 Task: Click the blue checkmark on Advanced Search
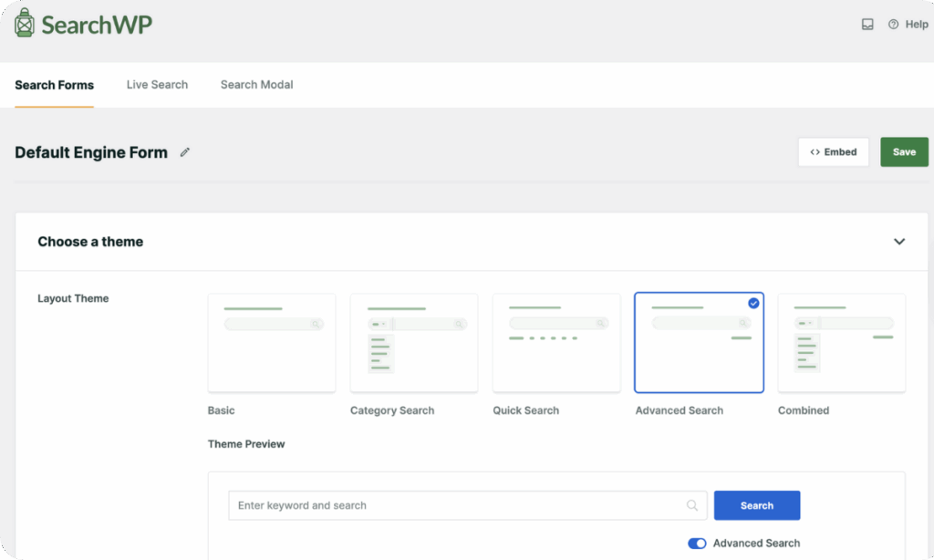coord(753,303)
